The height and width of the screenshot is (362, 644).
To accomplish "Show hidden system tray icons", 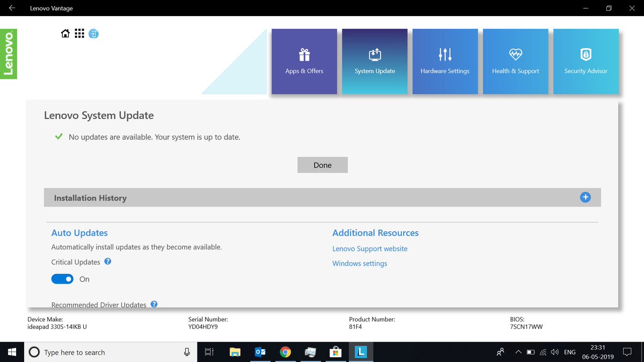I will (x=518, y=352).
